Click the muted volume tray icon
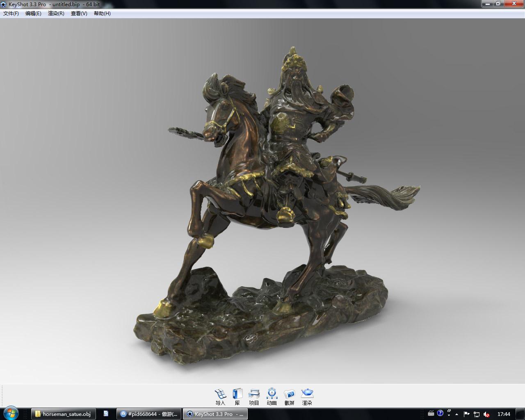This screenshot has height=420, width=525. (x=486, y=414)
